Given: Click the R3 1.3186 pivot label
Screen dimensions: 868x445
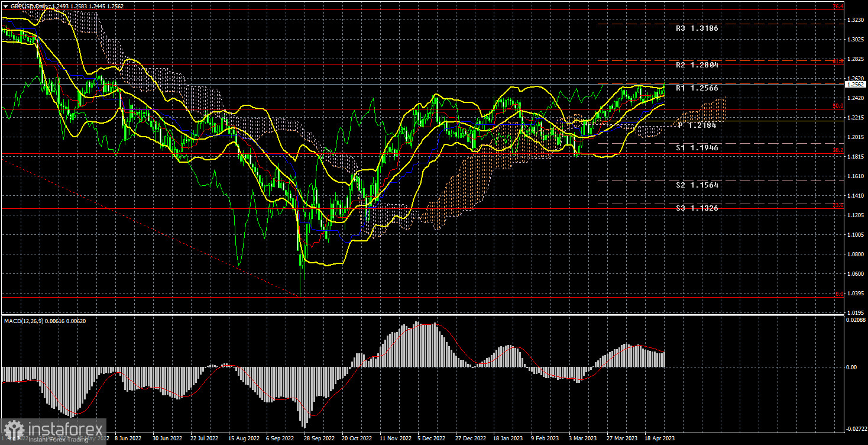Looking at the screenshot, I should pyautogui.click(x=698, y=28).
